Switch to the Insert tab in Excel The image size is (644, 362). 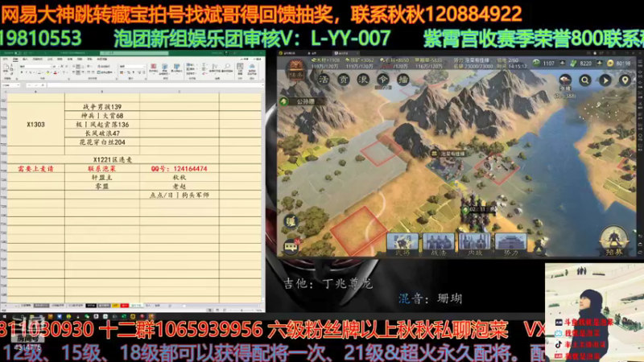pyautogui.click(x=25, y=59)
